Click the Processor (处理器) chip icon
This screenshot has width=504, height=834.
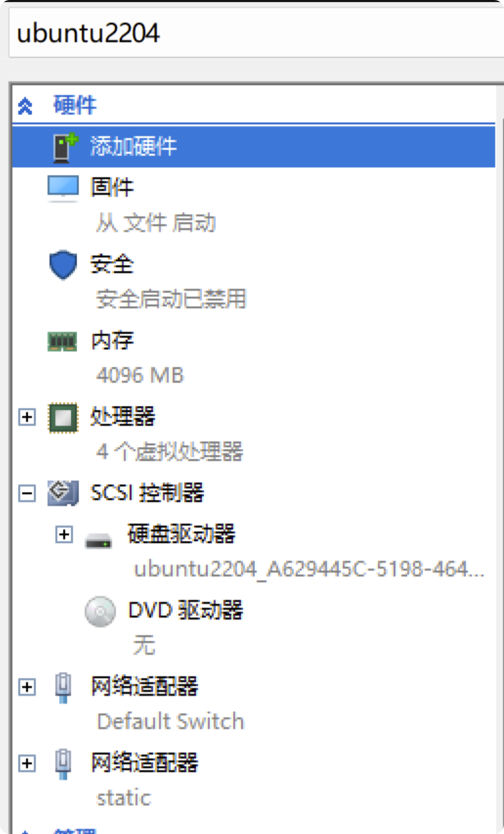[x=63, y=418]
